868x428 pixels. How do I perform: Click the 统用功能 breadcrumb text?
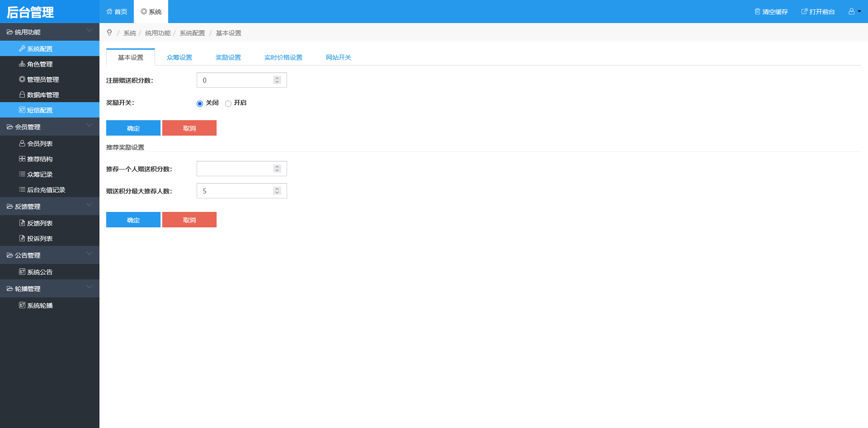(158, 33)
